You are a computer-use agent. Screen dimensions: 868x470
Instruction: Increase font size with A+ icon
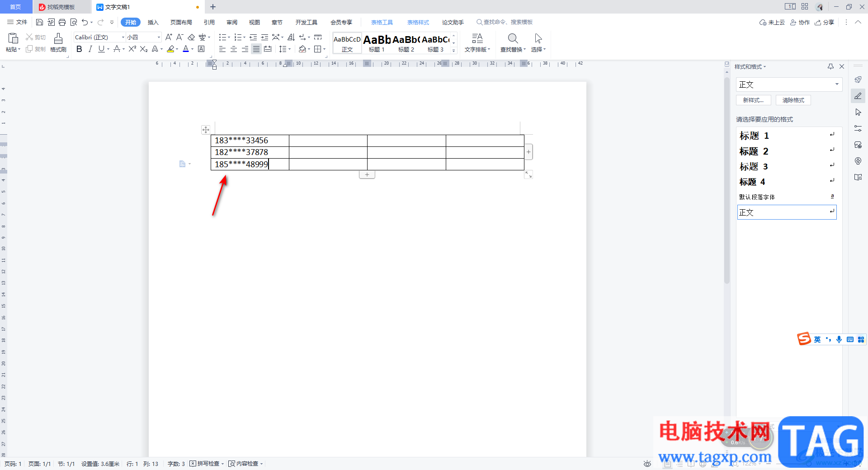169,37
